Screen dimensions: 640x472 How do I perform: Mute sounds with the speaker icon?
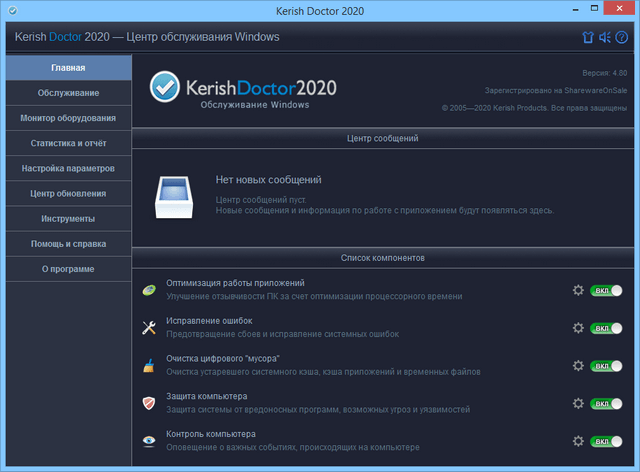click(604, 38)
